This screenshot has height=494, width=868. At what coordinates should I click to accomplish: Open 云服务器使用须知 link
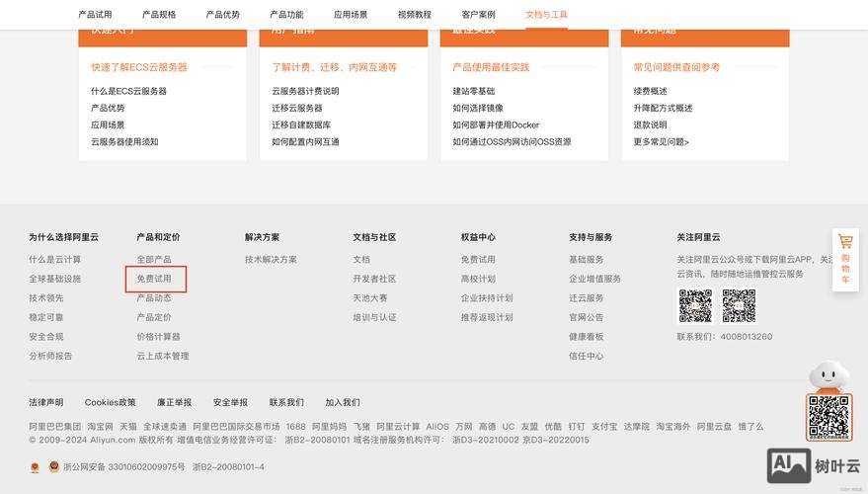coord(124,141)
